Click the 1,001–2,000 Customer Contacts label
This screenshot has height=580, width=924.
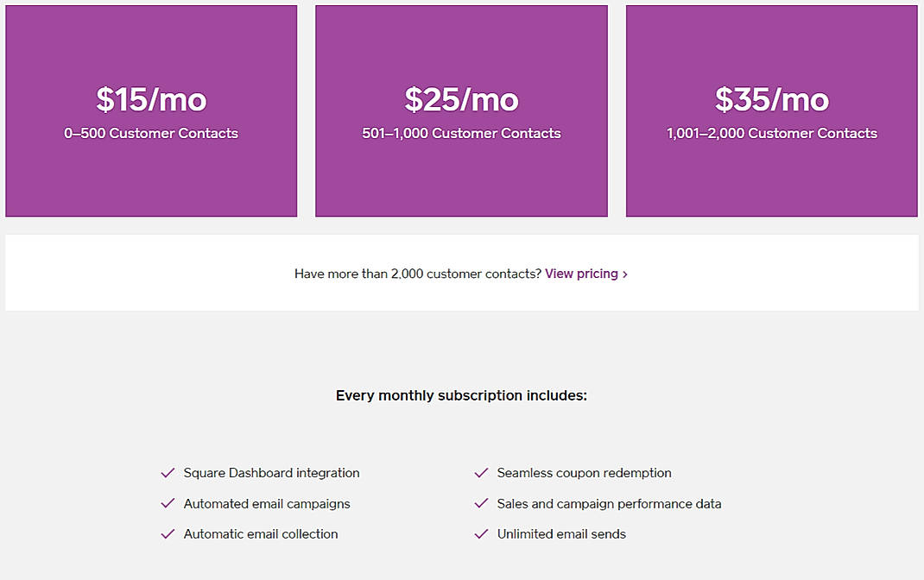click(x=771, y=133)
